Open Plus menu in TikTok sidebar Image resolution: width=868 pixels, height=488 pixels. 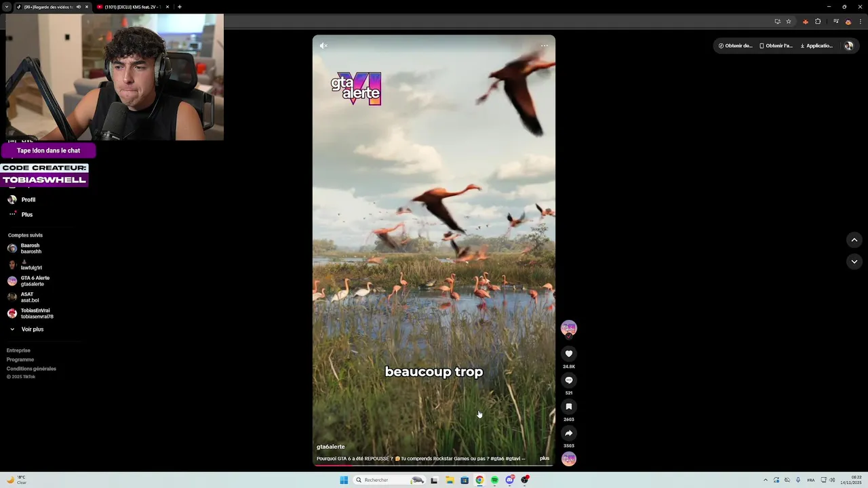[x=20, y=214]
